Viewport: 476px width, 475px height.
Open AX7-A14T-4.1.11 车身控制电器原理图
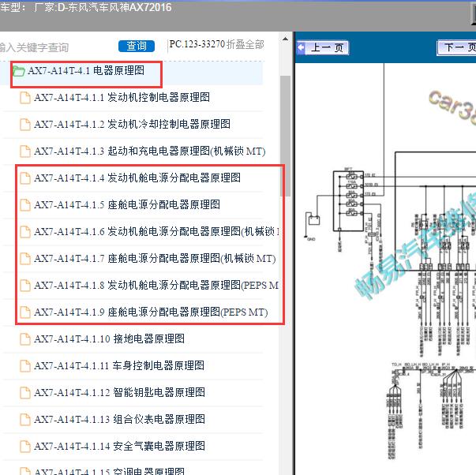(x=119, y=366)
